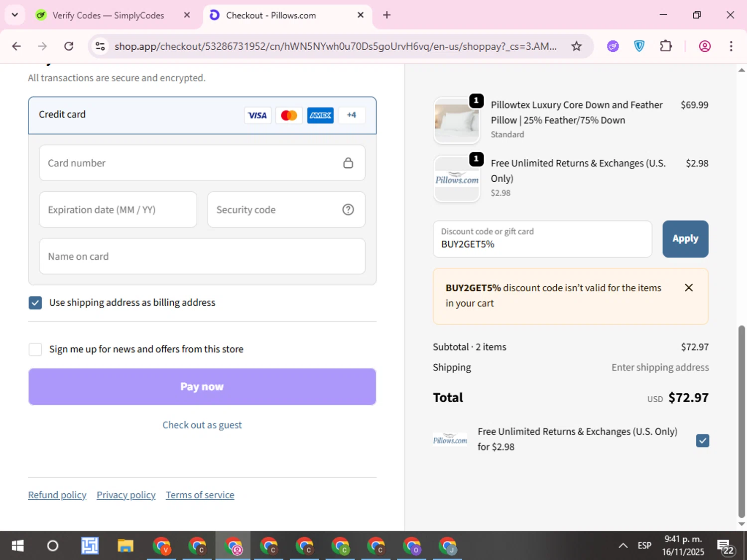This screenshot has height=560, width=747.
Task: Click the lock icon in Card number field
Action: 348,163
